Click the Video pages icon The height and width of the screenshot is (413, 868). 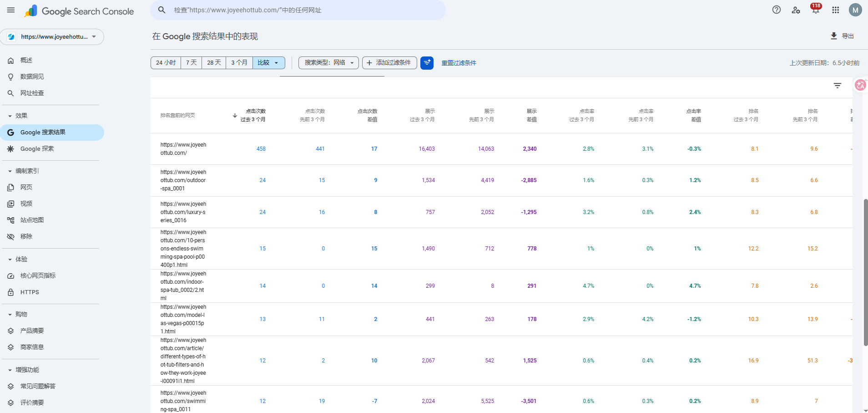point(11,204)
